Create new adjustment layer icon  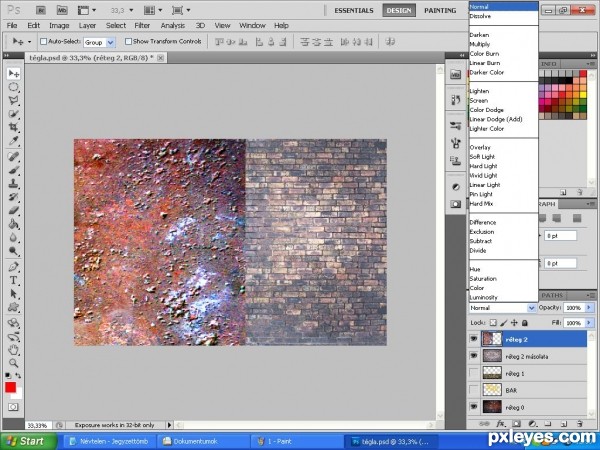pos(532,424)
